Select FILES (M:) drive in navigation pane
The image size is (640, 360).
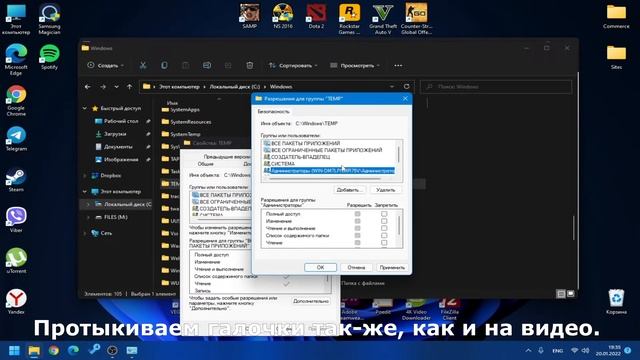116,217
